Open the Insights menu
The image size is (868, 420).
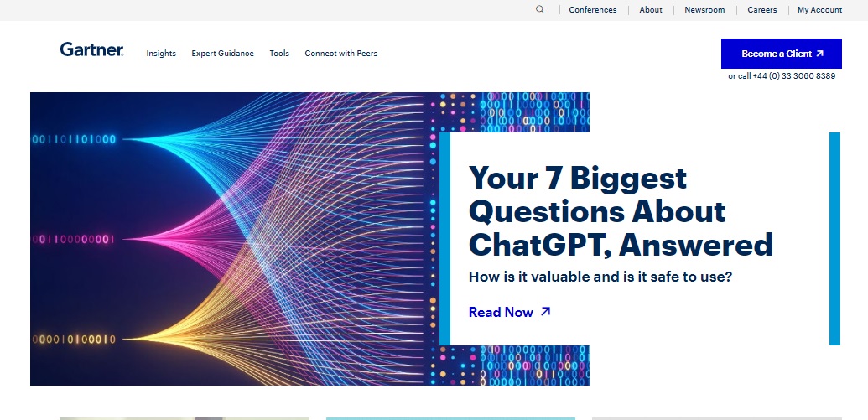click(161, 53)
